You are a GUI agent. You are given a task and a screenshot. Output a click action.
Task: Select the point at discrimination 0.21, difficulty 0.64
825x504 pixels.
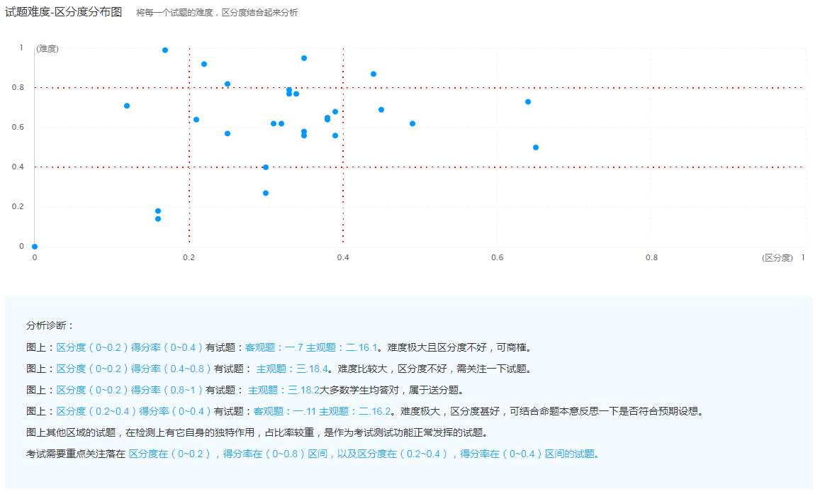point(196,120)
